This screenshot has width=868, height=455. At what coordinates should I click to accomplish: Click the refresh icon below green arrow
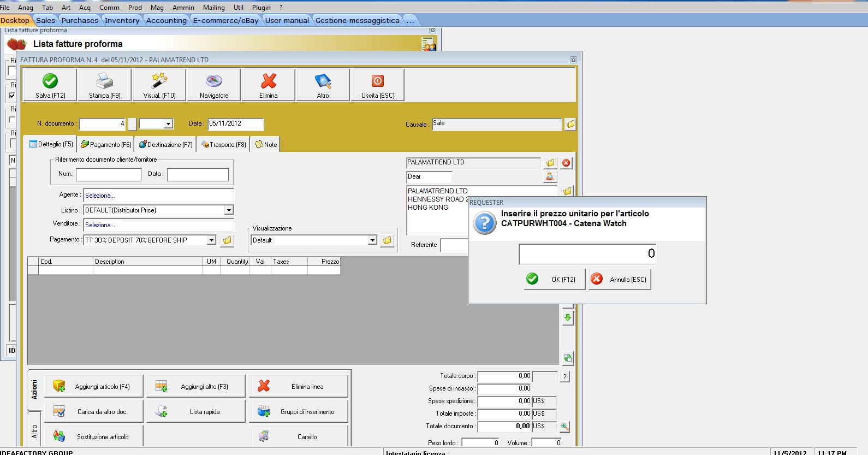point(568,358)
